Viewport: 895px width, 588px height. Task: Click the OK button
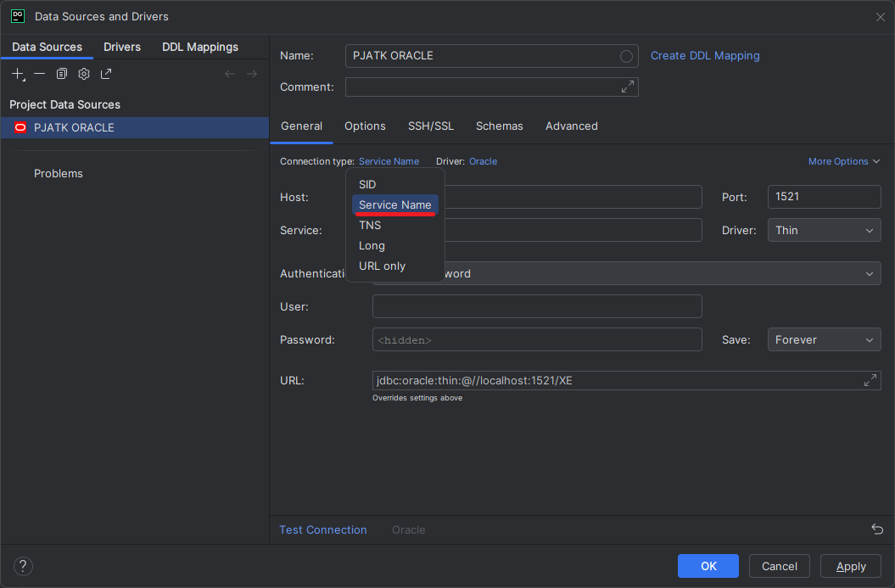tap(708, 566)
